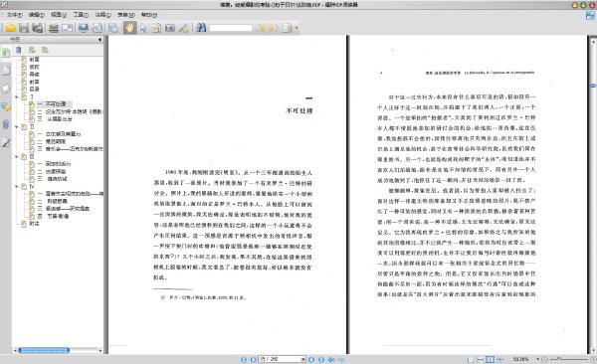Toggle facing pages layout
597x364 pixels.
point(490,359)
